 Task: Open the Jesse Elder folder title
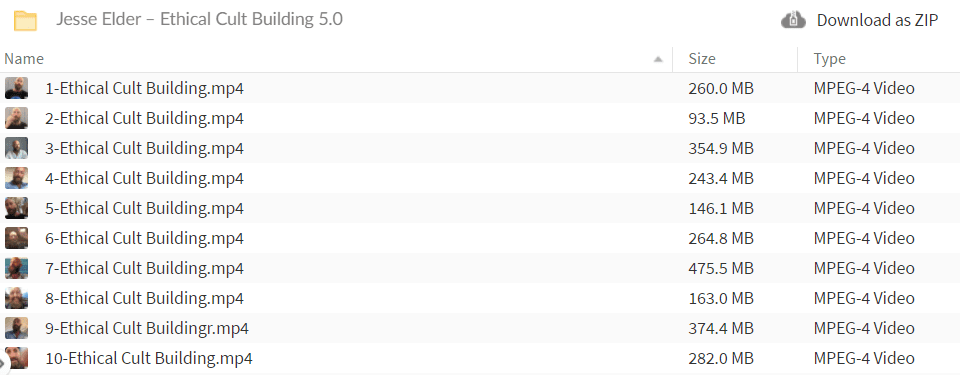200,20
